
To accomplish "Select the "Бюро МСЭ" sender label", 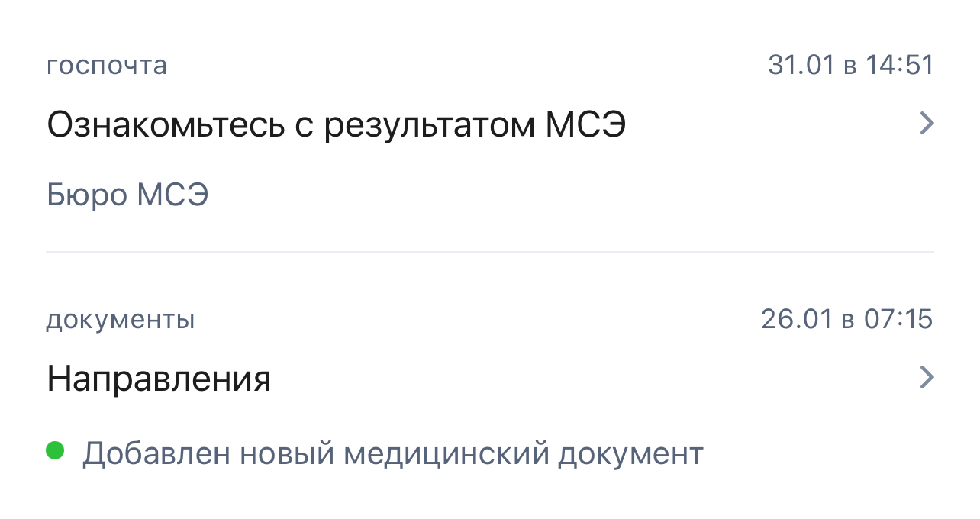I will point(127,196).
